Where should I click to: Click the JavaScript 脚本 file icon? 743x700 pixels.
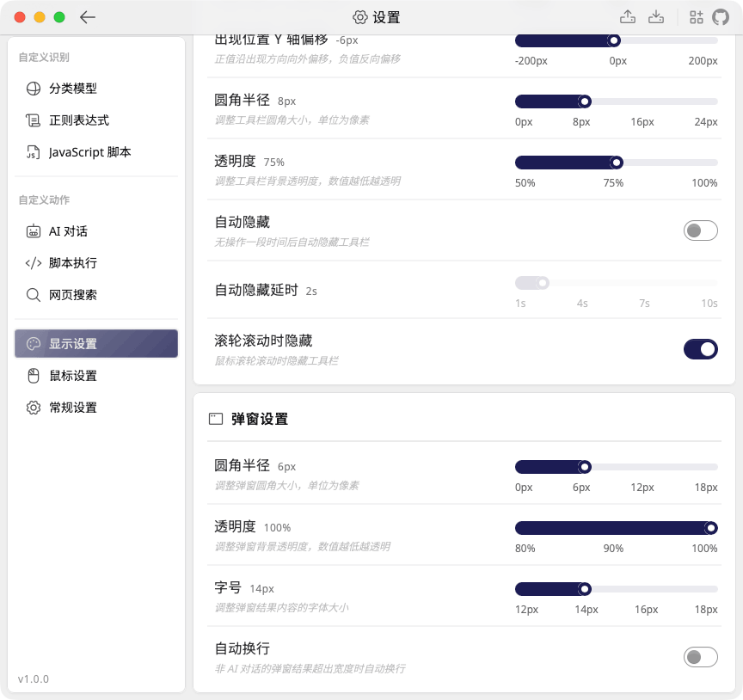[34, 152]
